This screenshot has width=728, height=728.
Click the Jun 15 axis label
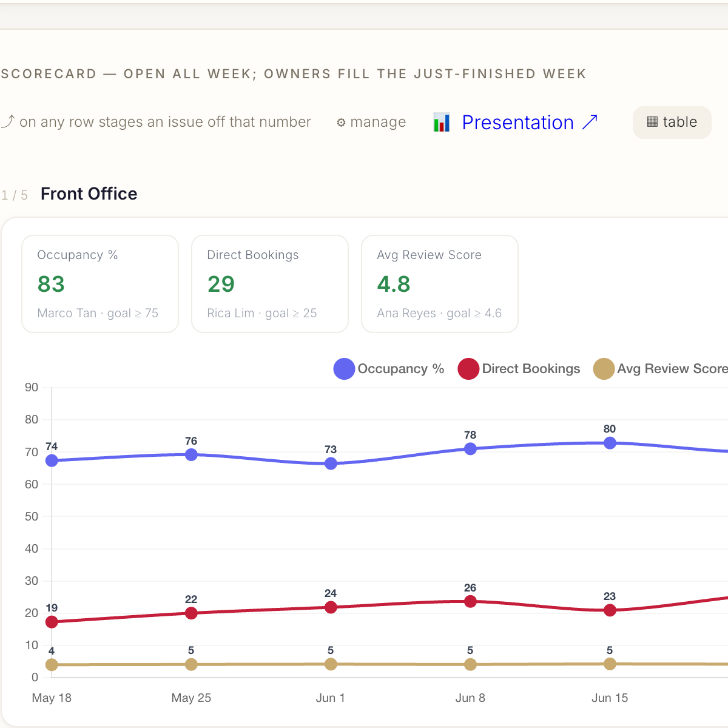(x=610, y=698)
